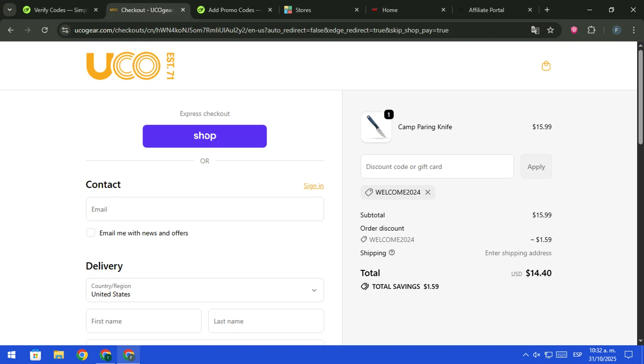
Task: Click the ESP language indicator
Action: coord(577,355)
